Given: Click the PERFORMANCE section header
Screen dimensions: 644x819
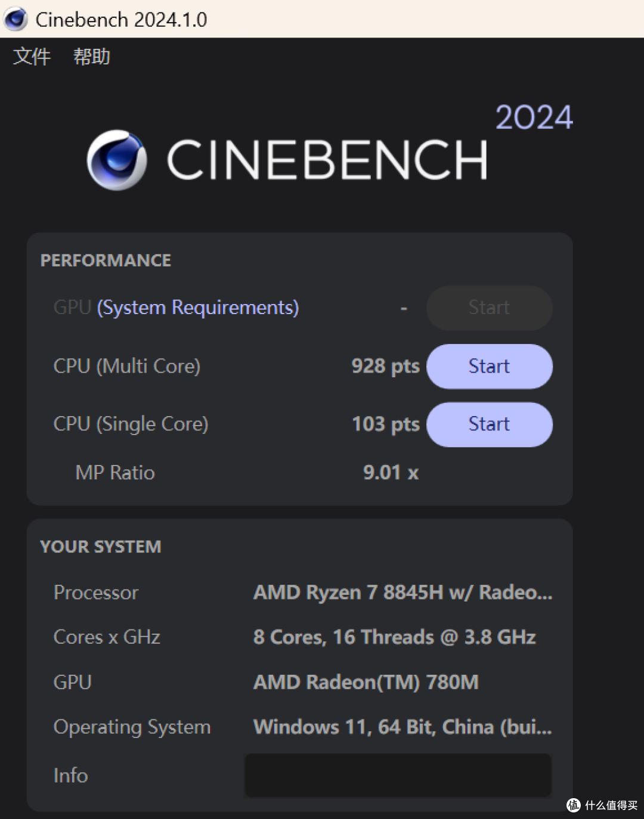Looking at the screenshot, I should point(106,260).
